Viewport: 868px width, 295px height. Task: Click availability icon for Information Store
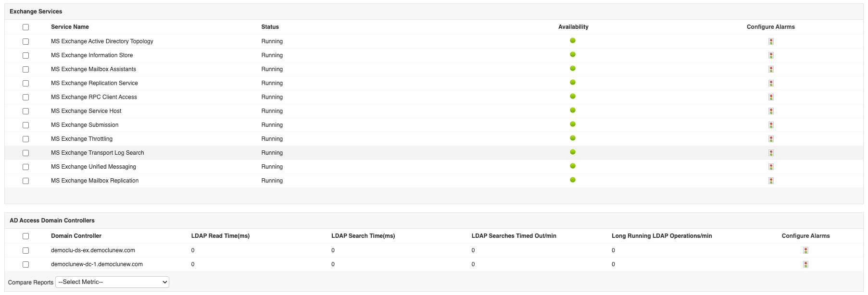tap(573, 54)
